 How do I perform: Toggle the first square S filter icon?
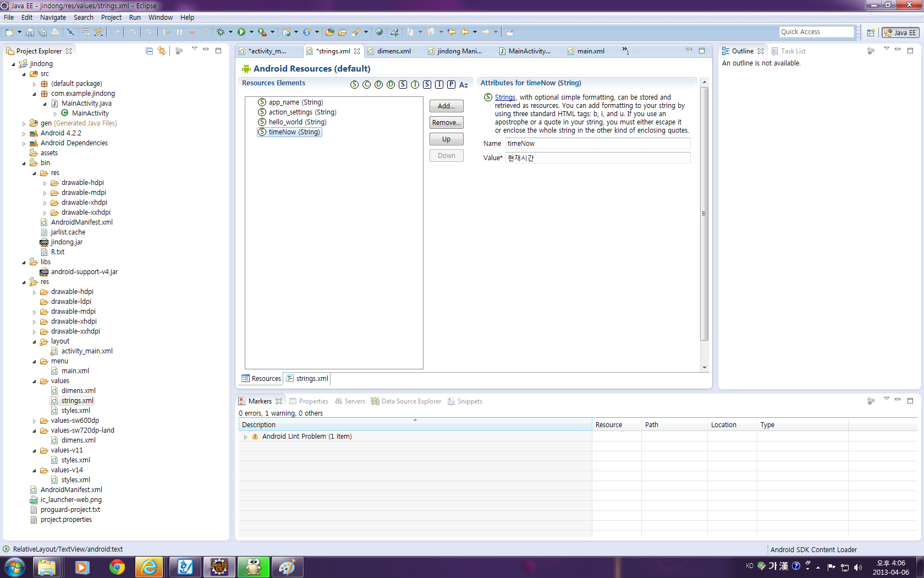[403, 84]
